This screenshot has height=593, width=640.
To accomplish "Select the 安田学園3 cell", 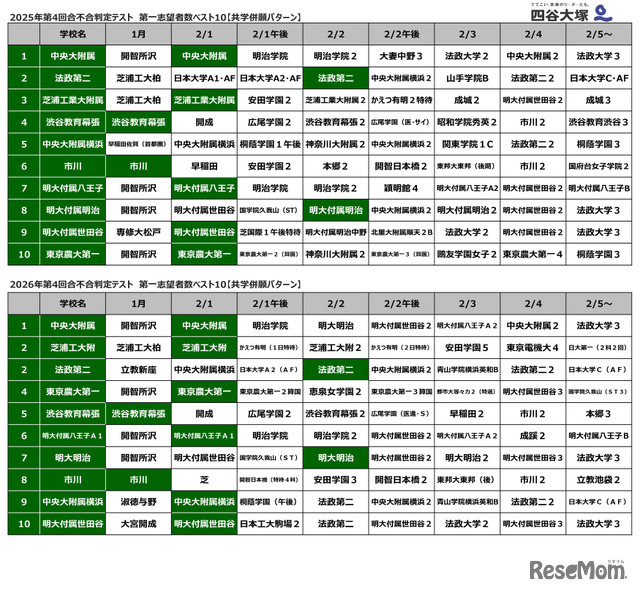I will 336,480.
